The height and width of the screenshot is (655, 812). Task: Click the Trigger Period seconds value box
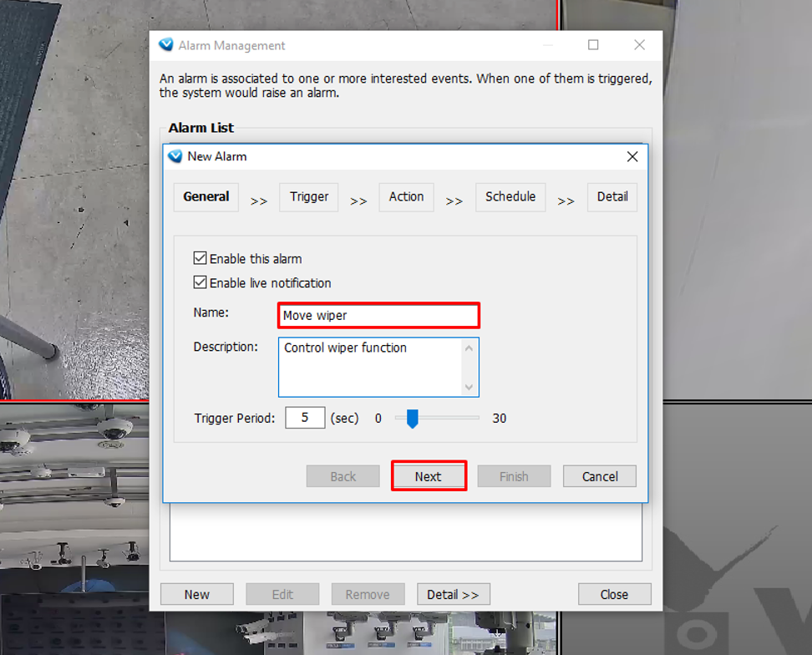[x=305, y=418]
